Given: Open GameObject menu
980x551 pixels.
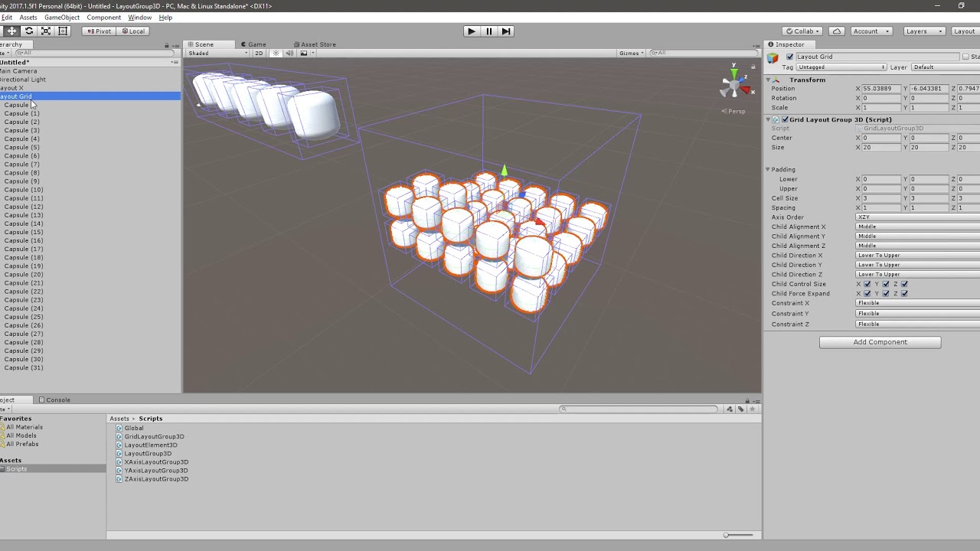Looking at the screenshot, I should pyautogui.click(x=62, y=17).
